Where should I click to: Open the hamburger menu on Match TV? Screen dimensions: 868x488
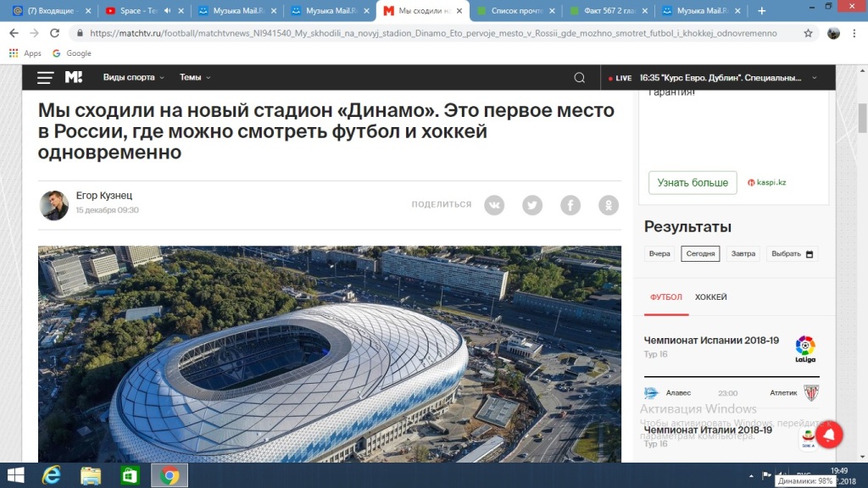pos(46,78)
